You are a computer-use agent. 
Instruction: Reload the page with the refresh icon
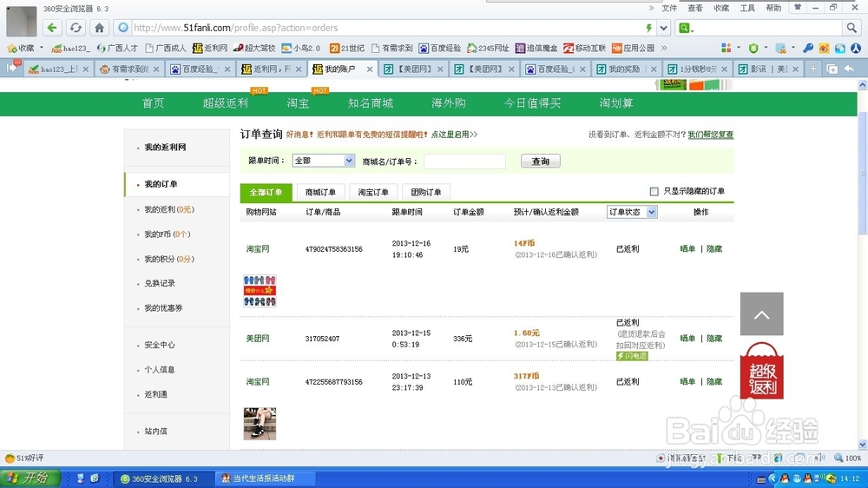click(76, 28)
